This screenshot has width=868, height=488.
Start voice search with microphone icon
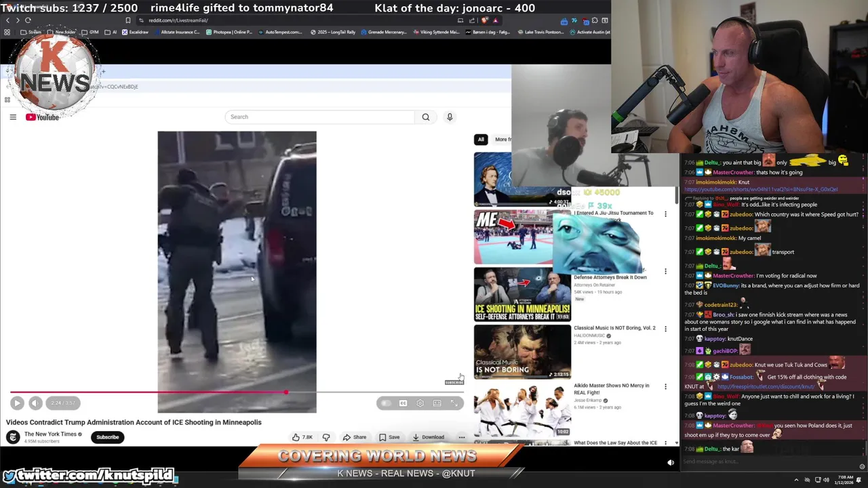click(x=450, y=117)
